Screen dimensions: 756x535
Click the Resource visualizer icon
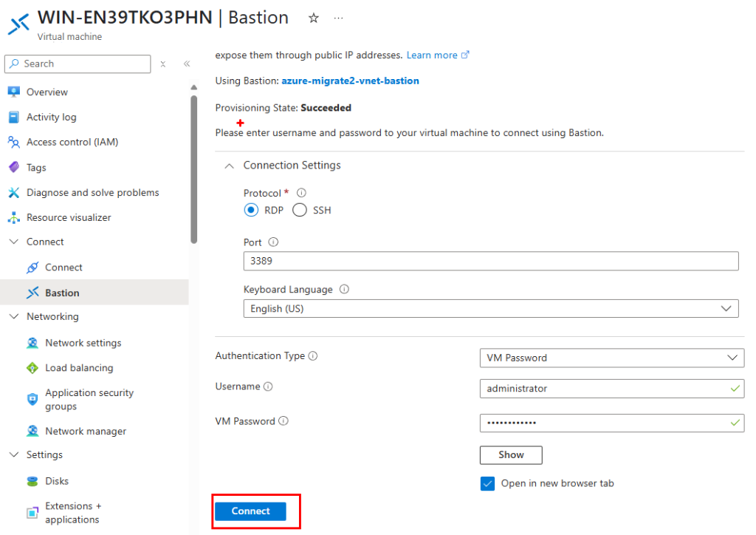(14, 217)
